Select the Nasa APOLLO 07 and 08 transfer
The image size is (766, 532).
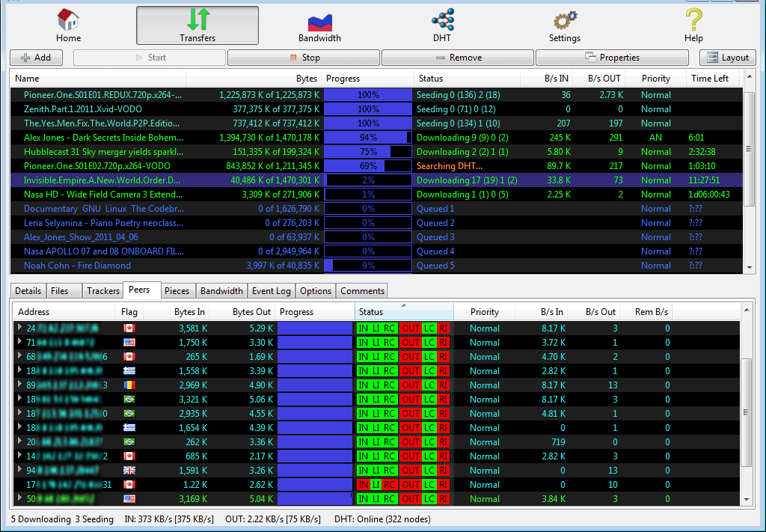tap(376, 251)
